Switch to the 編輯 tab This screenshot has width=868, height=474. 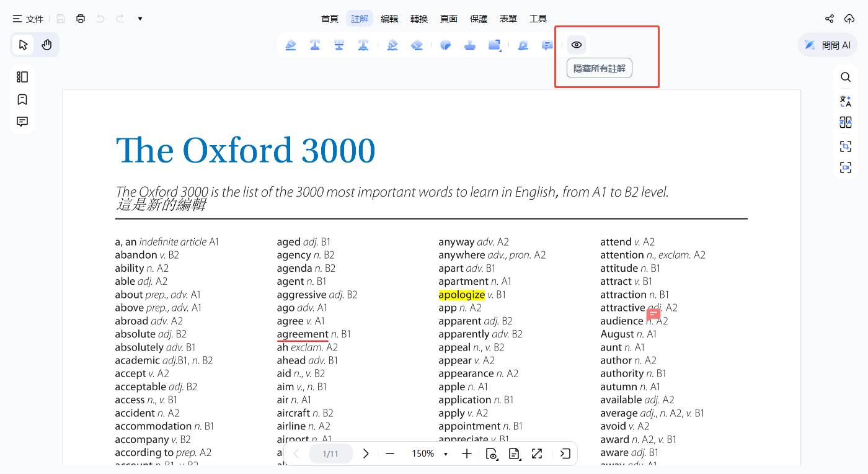coord(389,19)
